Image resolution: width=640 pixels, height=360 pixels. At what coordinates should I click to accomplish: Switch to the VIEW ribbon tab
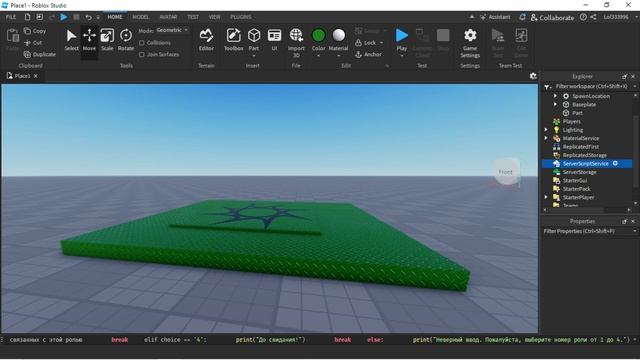point(215,17)
